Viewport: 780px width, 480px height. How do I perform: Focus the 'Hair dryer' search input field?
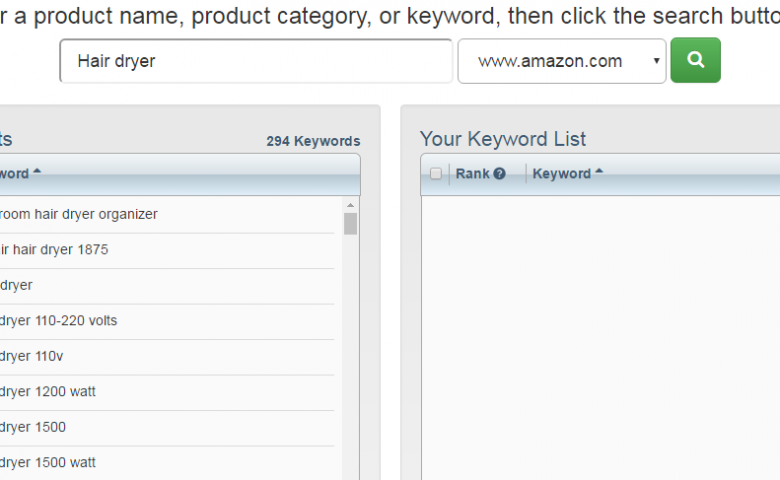256,61
